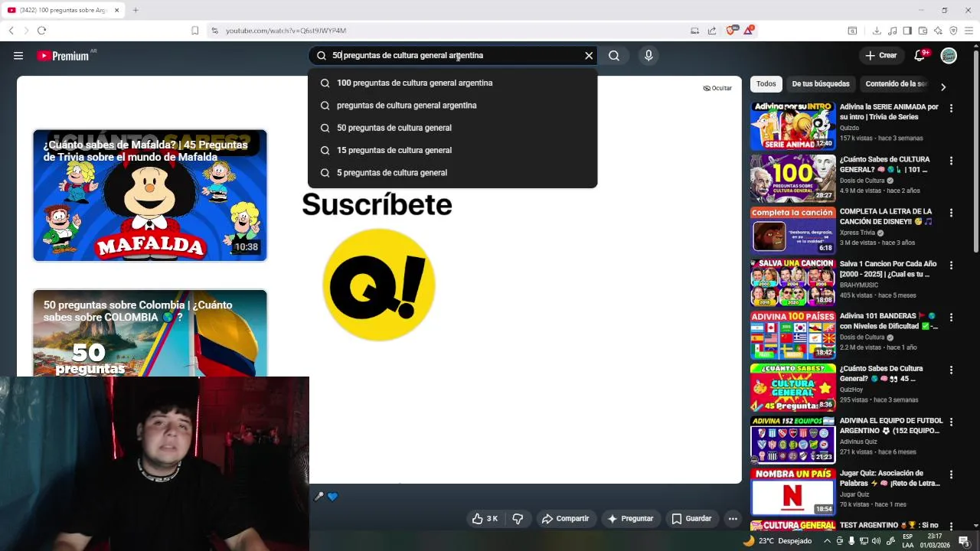Click the Crear button
980x551 pixels.
coord(881,55)
